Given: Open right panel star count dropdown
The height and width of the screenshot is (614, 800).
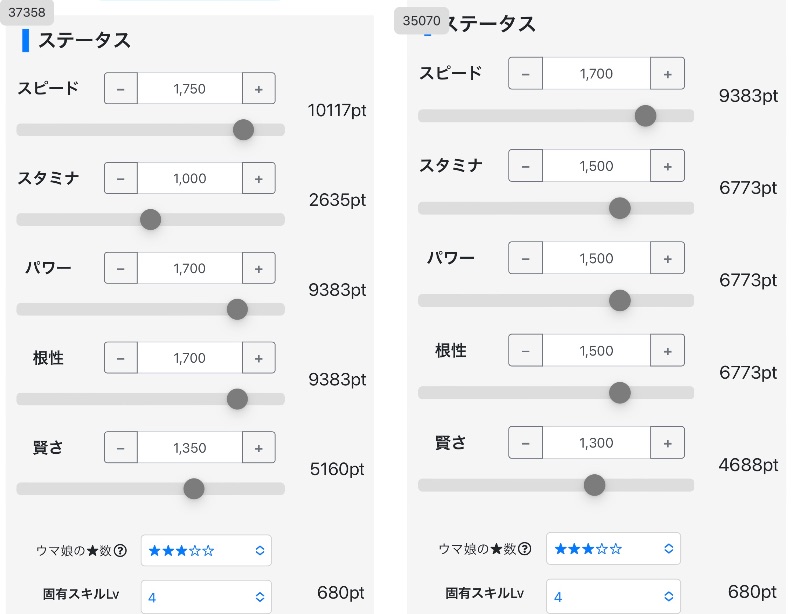Looking at the screenshot, I should (x=613, y=549).
